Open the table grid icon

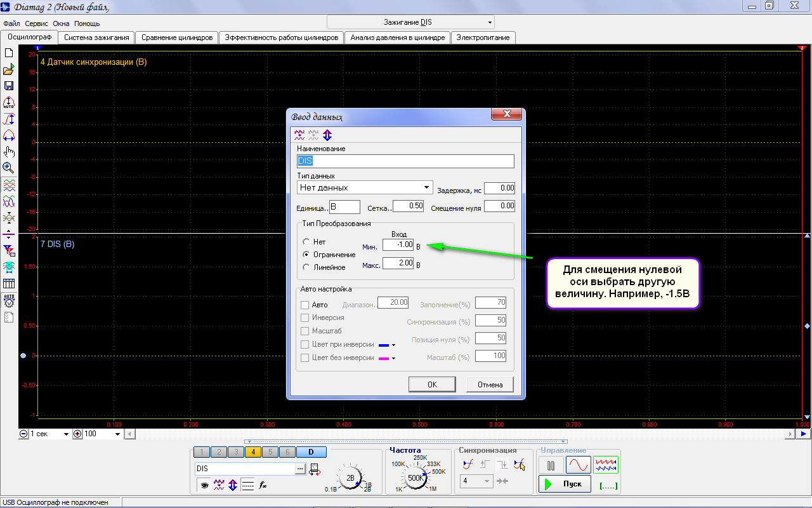click(9, 283)
